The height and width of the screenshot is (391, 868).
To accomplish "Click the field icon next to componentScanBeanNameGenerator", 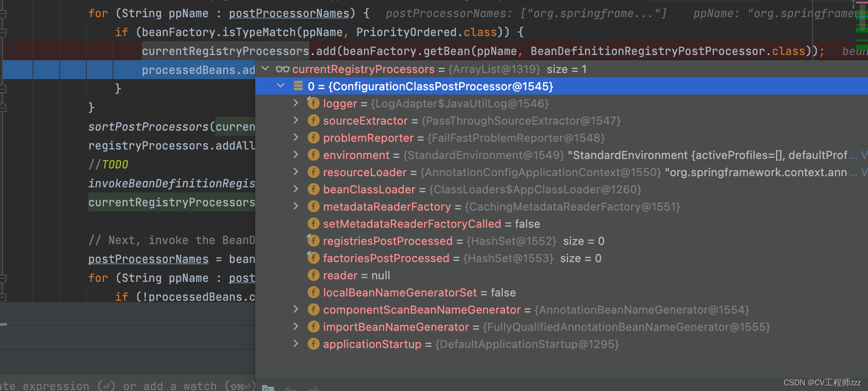I will coord(313,309).
